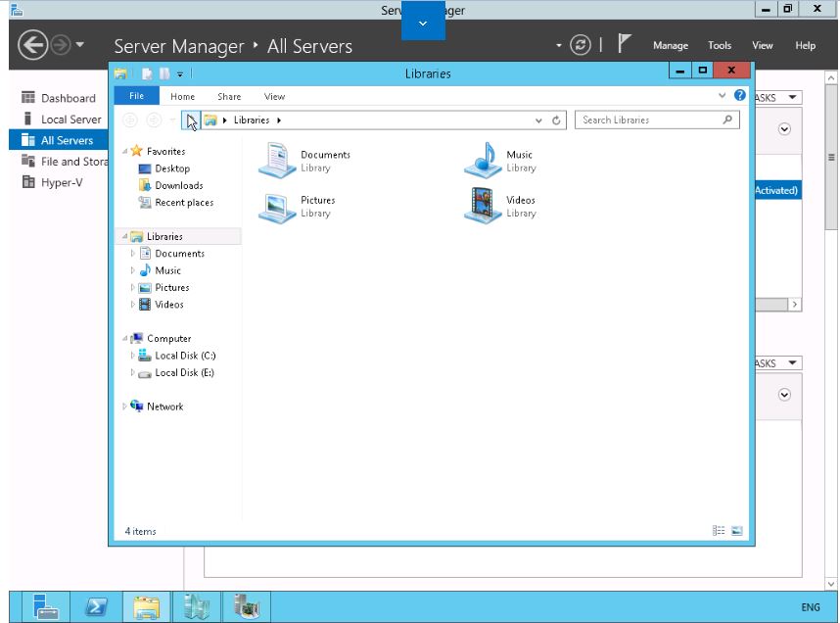The image size is (840, 623).
Task: Expand the Documents node arrow in tree
Action: [x=132, y=253]
